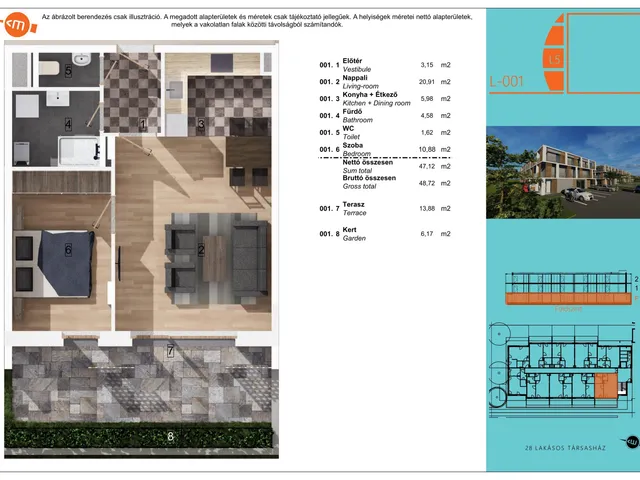
Task: Select the orange 'L5' building marker
Action: coord(554,60)
